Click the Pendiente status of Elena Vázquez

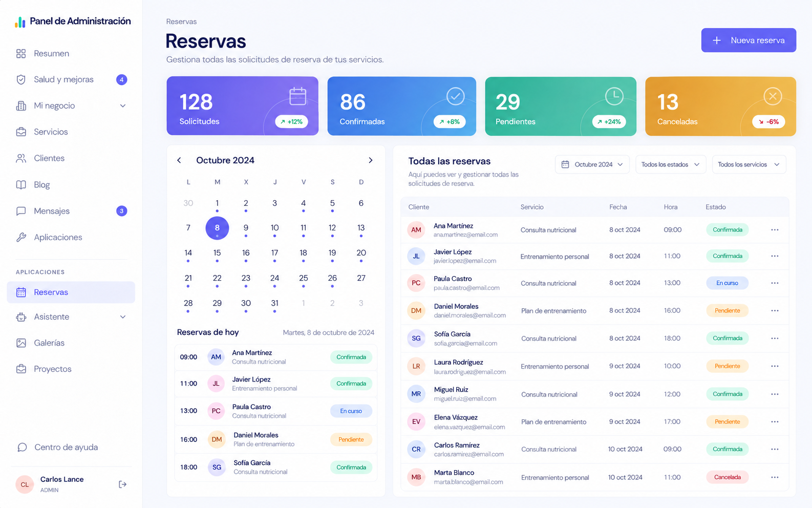728,422
